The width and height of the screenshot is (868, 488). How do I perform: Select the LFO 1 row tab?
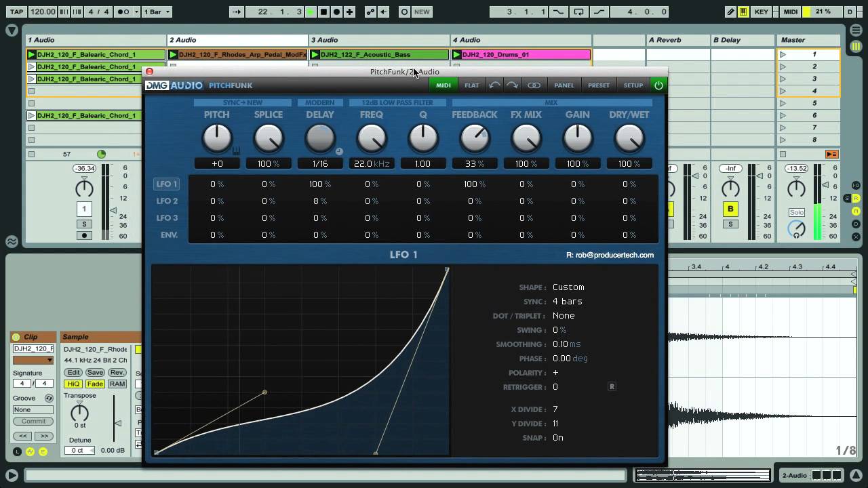(167, 184)
